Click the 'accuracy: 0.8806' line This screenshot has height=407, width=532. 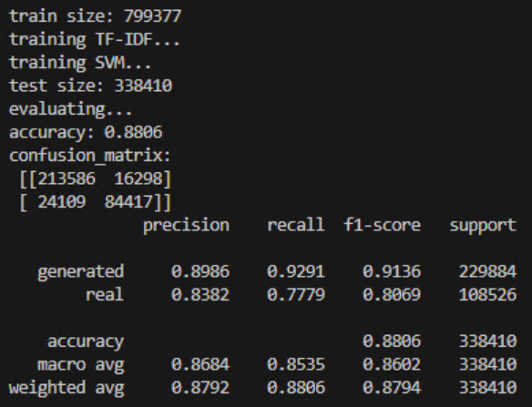tap(86, 132)
